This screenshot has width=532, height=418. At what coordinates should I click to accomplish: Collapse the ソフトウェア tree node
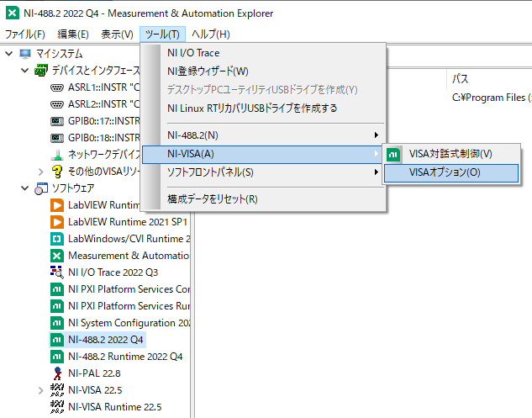pyautogui.click(x=25, y=188)
